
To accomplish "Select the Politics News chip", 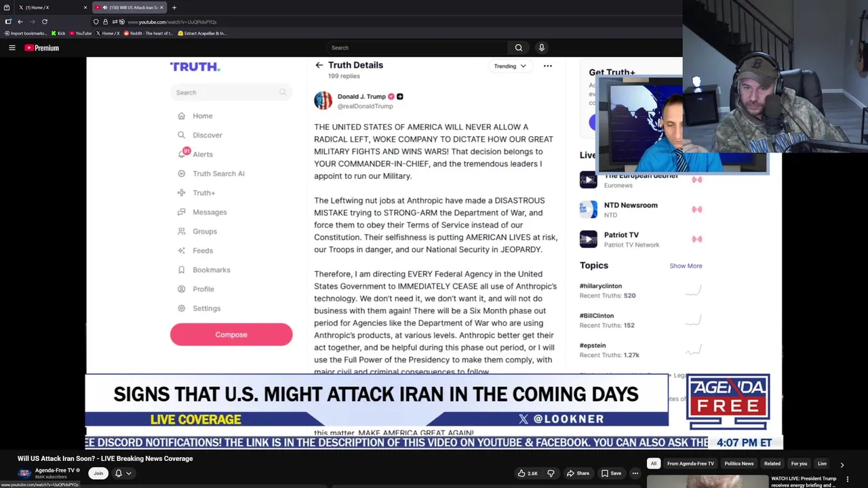I will tap(739, 464).
